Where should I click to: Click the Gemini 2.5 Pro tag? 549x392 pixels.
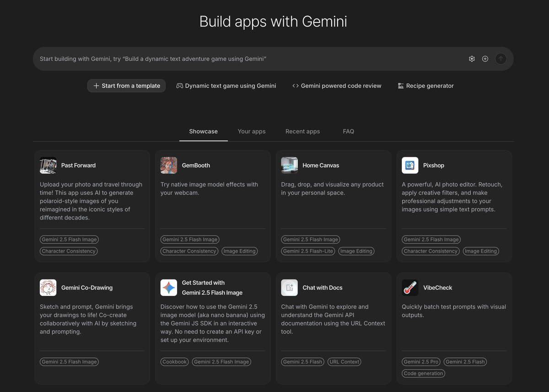pos(421,362)
